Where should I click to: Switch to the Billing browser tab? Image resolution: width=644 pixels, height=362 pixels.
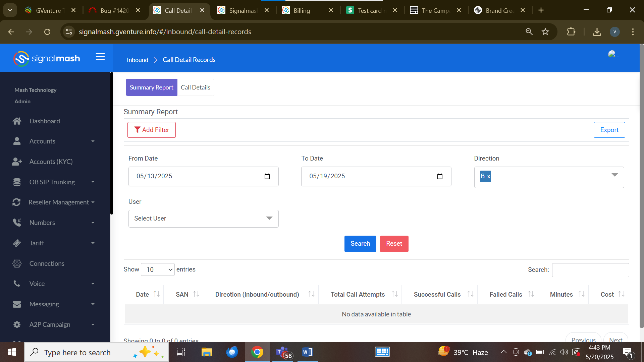[x=302, y=10]
